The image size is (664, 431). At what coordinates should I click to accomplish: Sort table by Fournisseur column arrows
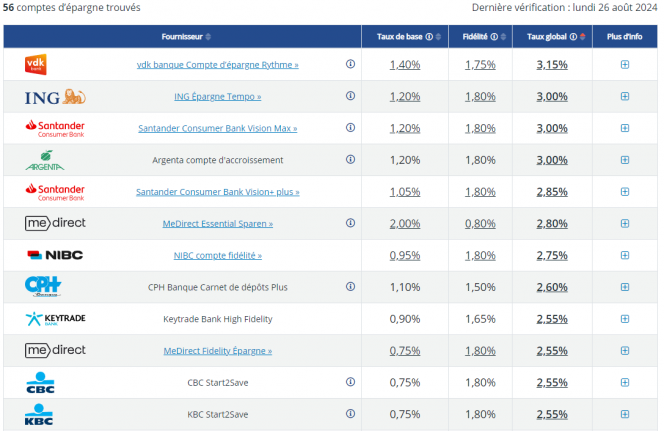click(x=208, y=37)
